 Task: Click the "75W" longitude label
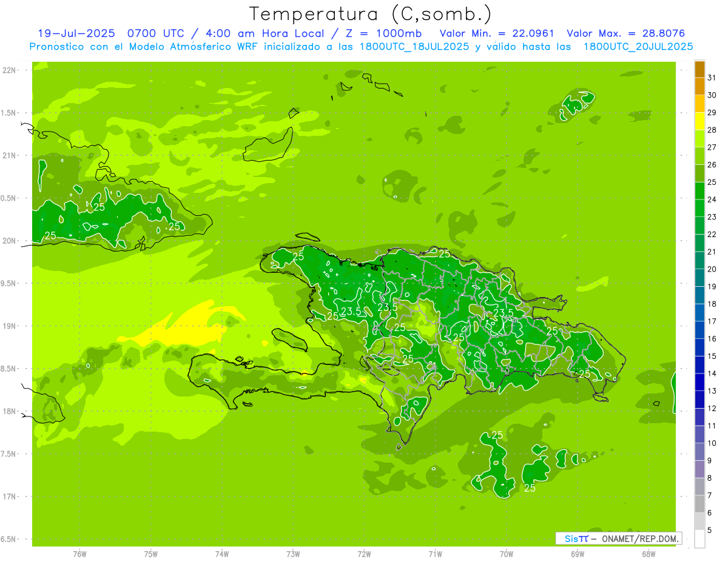[151, 554]
